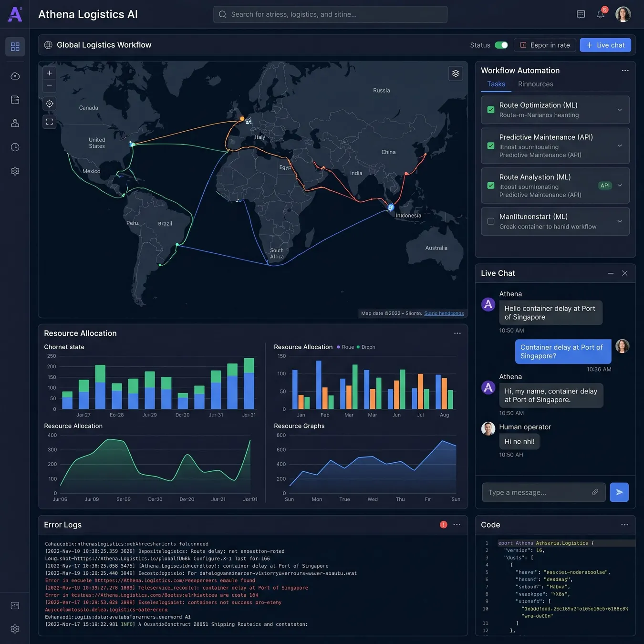Image resolution: width=644 pixels, height=644 pixels.
Task: Click Athena avatar in first chat message
Action: pos(488,304)
